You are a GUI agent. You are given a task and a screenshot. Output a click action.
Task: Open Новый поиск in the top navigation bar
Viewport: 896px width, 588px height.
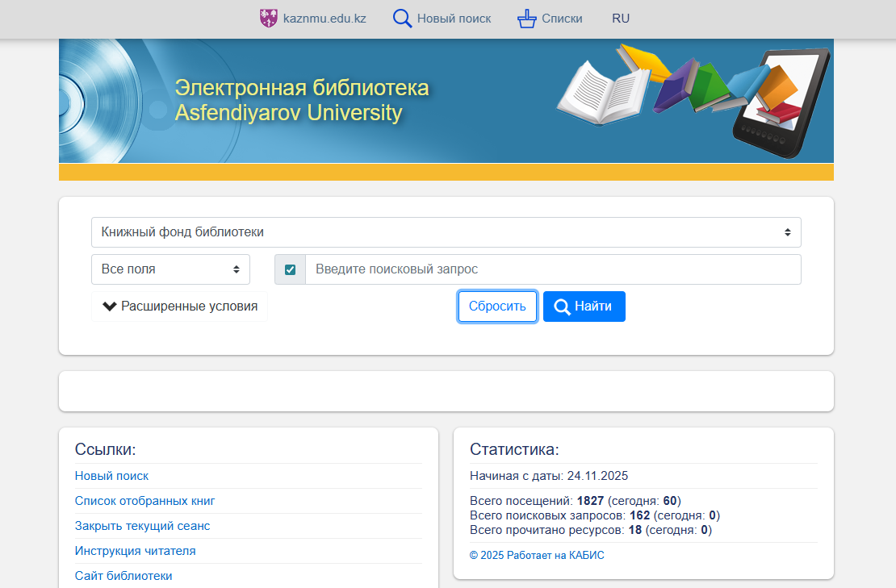coord(454,19)
